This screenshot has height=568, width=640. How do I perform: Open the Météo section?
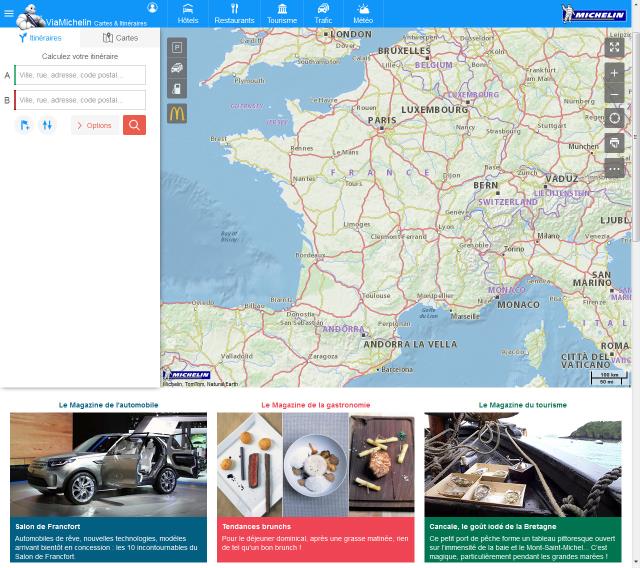363,14
